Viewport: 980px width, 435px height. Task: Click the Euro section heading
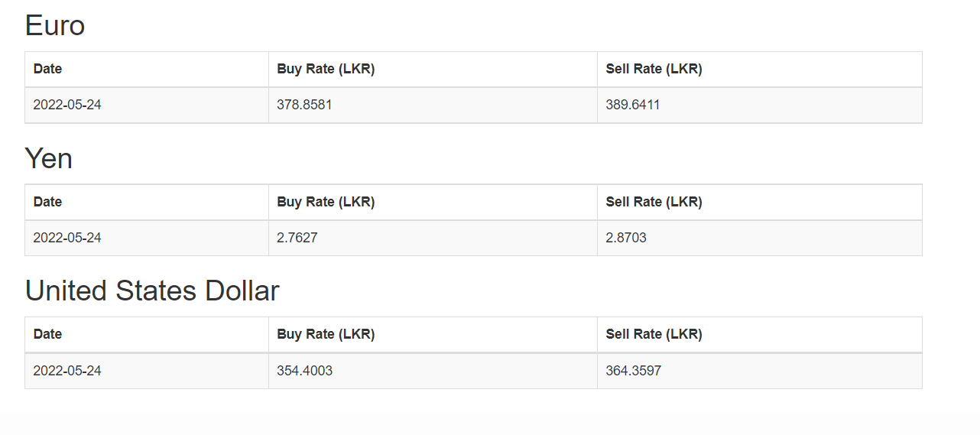[54, 26]
